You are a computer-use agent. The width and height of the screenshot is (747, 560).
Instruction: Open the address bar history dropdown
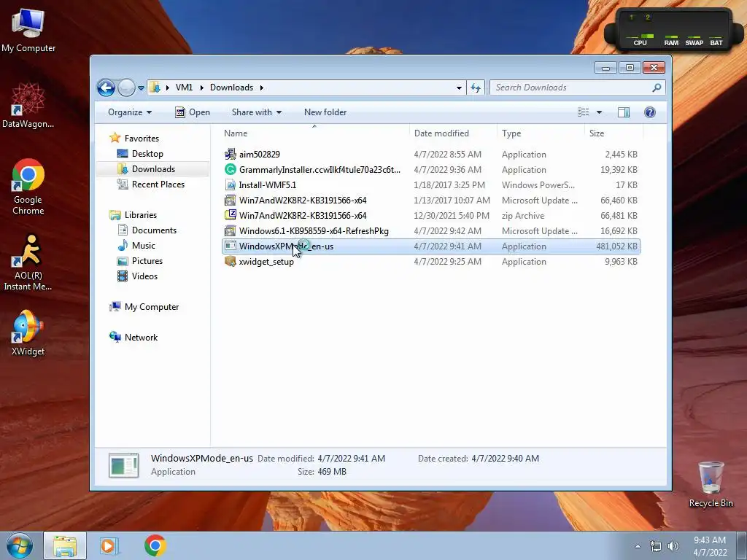coord(459,87)
